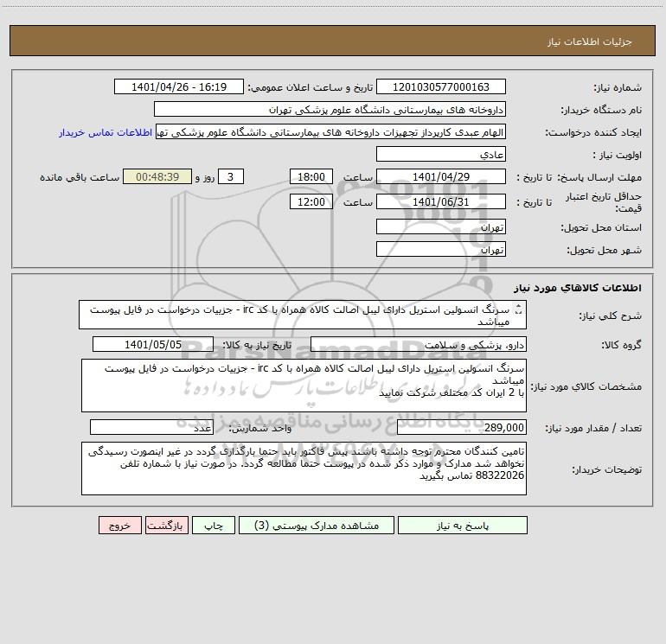Click the واحد شمارش field showing عدد

point(151,427)
